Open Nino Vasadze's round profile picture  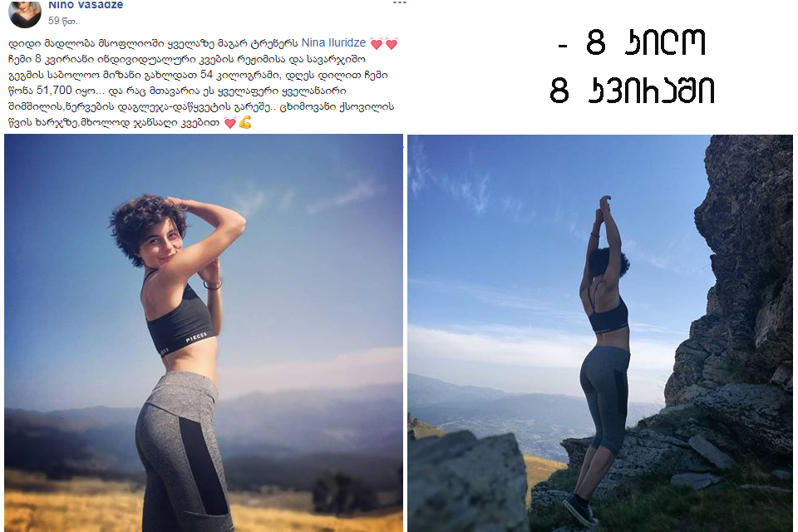pos(25,12)
